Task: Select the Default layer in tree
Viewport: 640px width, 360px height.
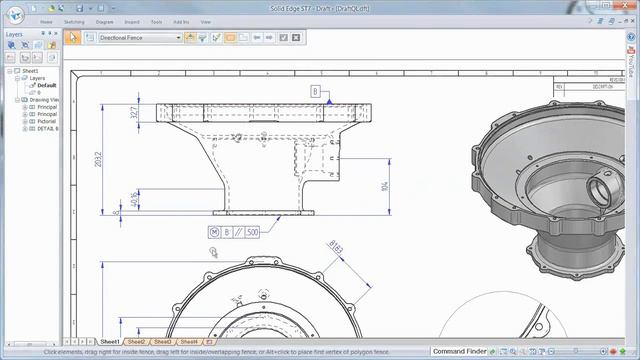Action: pos(47,85)
